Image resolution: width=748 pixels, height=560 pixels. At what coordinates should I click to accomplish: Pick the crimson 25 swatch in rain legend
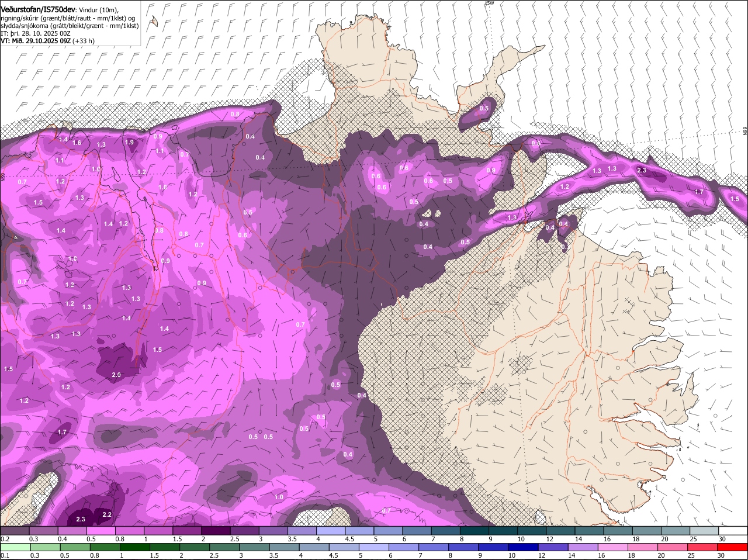(702, 547)
